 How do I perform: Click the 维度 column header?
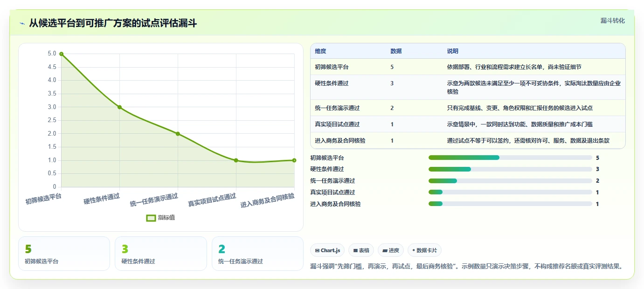[320, 51]
